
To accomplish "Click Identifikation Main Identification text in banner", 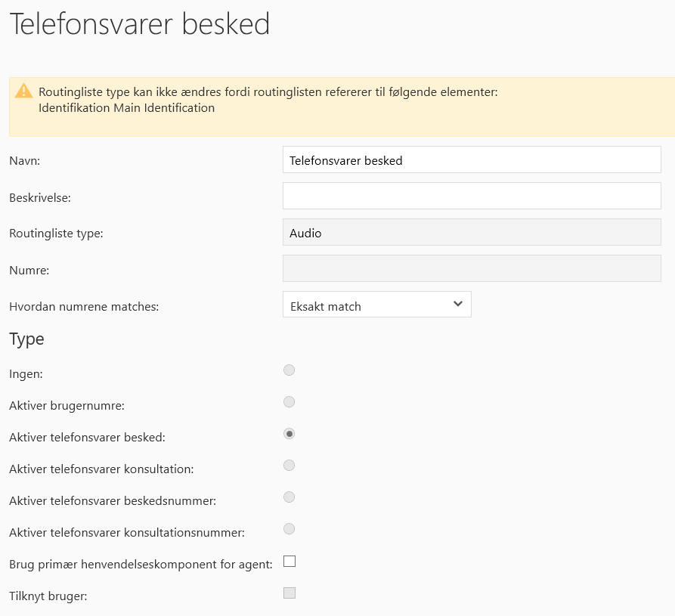I will (x=126, y=108).
